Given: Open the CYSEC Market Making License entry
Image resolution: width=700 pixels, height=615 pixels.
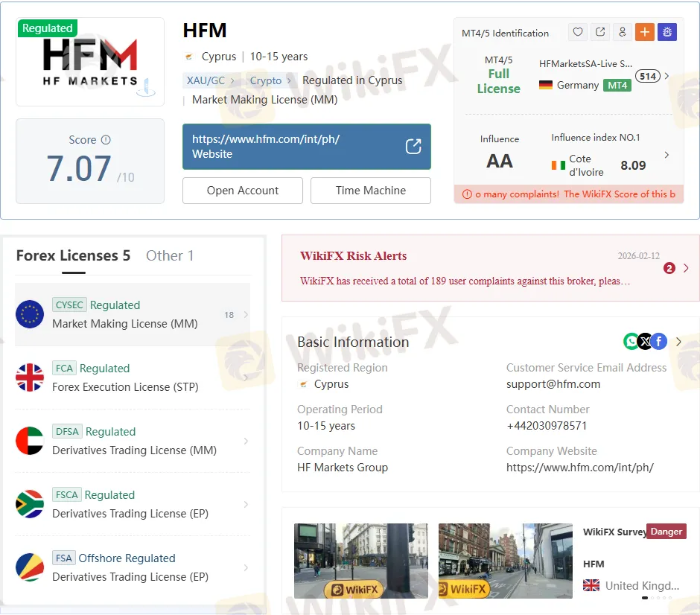Looking at the screenshot, I should 133,314.
